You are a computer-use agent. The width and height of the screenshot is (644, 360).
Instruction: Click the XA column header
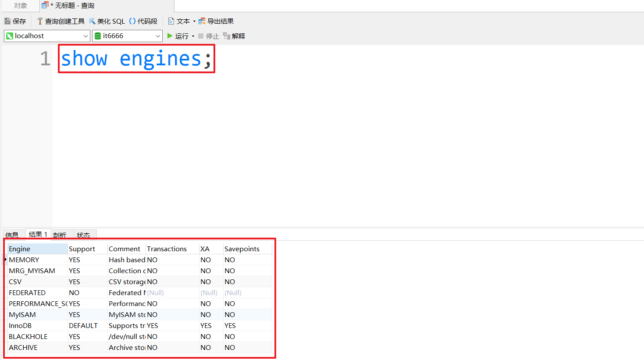tap(211, 249)
